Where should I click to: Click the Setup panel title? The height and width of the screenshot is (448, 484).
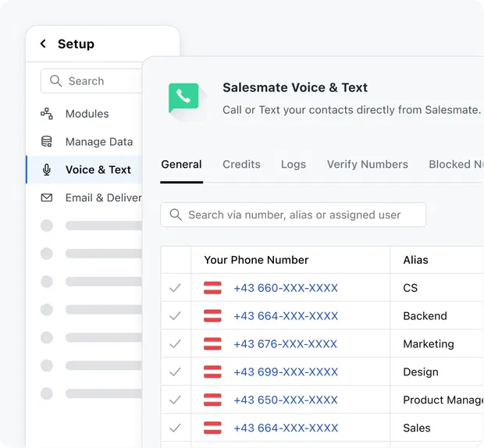76,44
